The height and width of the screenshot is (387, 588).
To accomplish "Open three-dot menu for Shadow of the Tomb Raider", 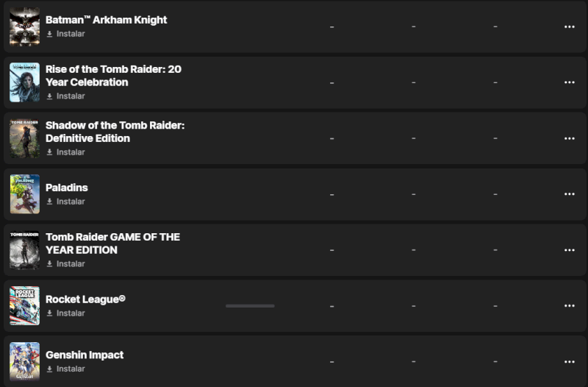I will [569, 138].
